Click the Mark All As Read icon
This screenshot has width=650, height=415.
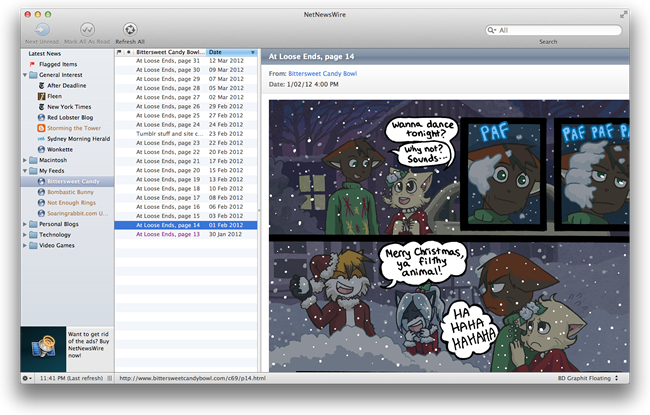(x=87, y=29)
